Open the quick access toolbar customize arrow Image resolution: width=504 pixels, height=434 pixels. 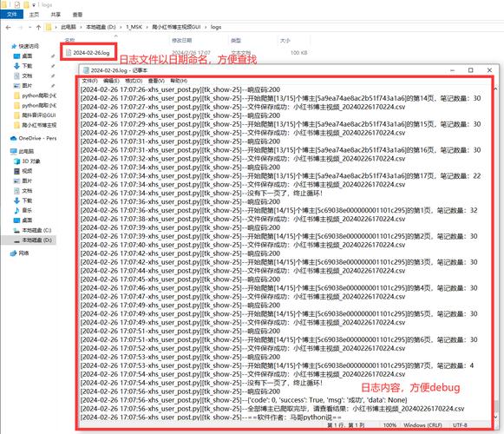tap(34, 5)
